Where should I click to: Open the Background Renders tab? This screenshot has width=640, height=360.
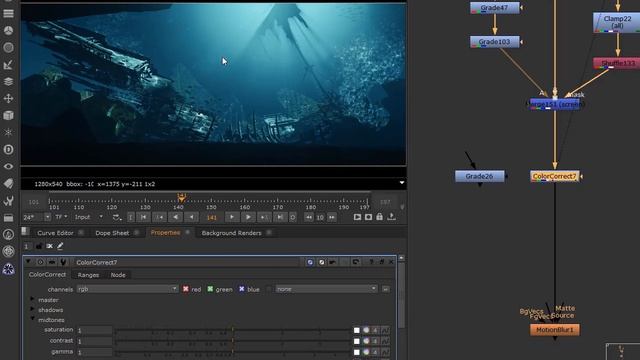pos(231,233)
